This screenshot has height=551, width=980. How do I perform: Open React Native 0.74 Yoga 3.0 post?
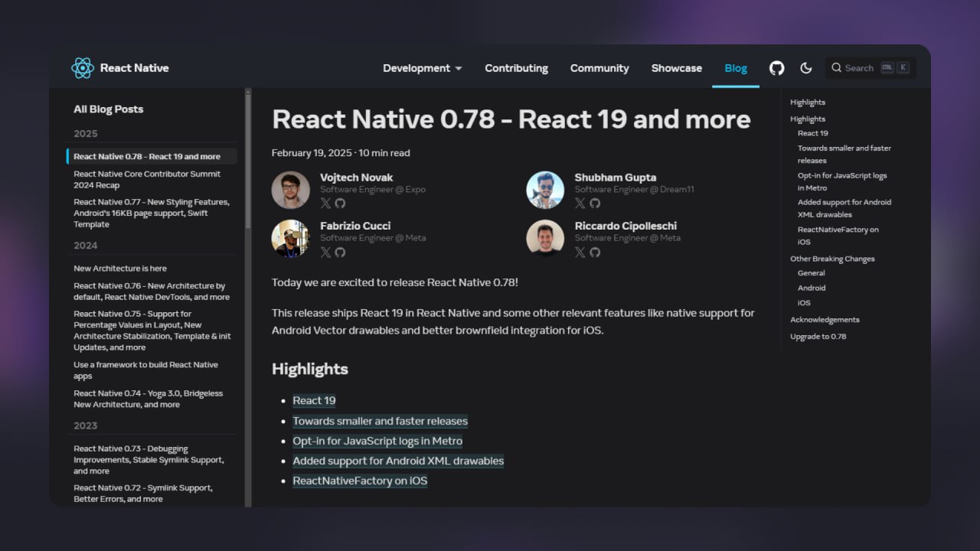tap(149, 399)
